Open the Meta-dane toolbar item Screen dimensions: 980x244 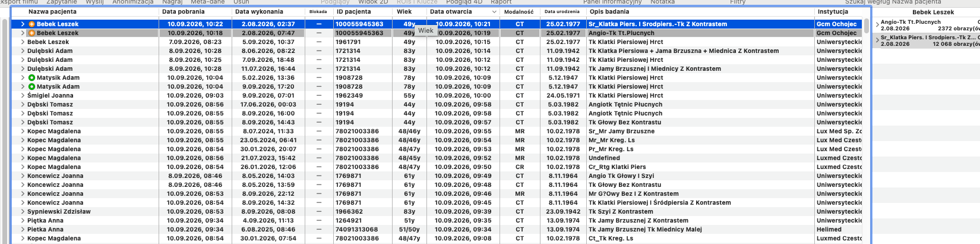(208, 2)
